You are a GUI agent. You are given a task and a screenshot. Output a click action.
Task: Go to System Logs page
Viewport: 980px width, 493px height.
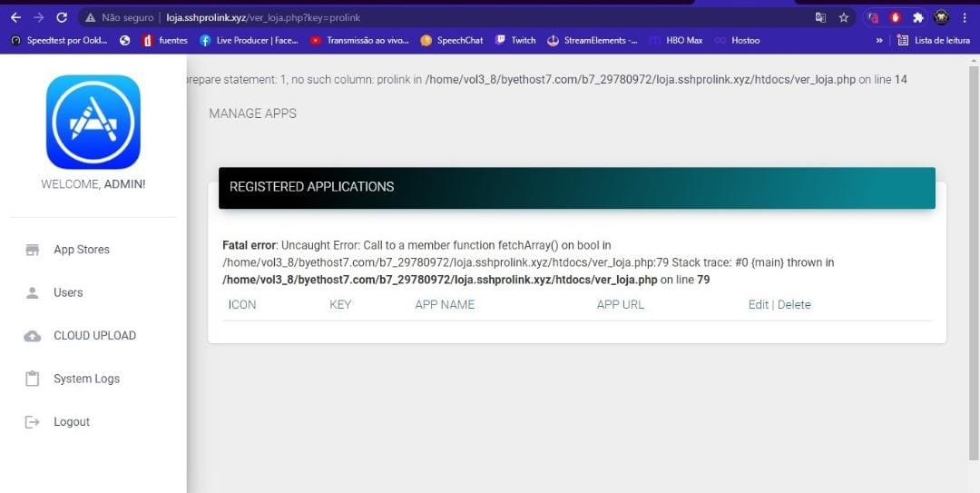pos(86,379)
